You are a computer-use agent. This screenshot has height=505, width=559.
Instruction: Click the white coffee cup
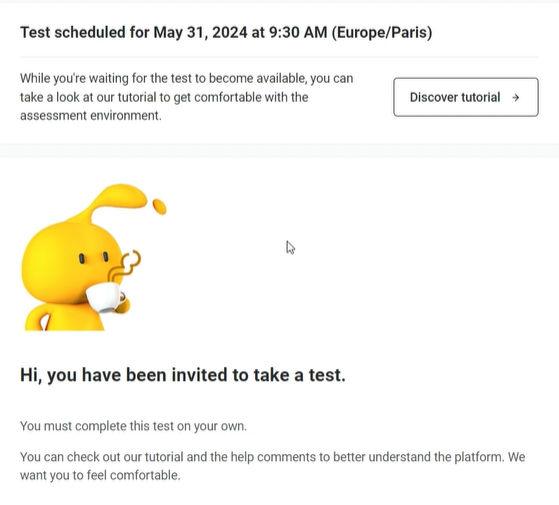coord(106,297)
